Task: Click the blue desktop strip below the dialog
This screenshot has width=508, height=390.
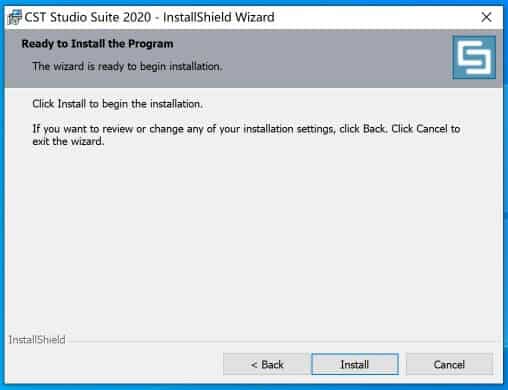Action: point(254,387)
